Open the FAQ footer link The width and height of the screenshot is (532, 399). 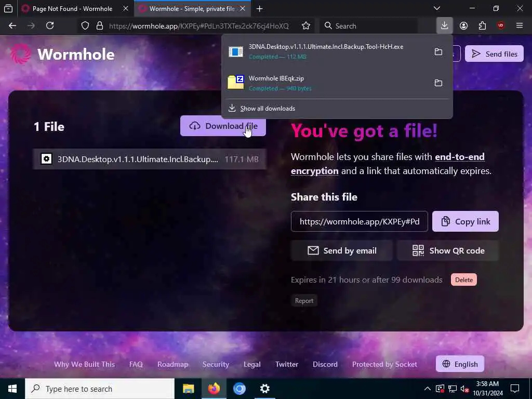[136, 364]
